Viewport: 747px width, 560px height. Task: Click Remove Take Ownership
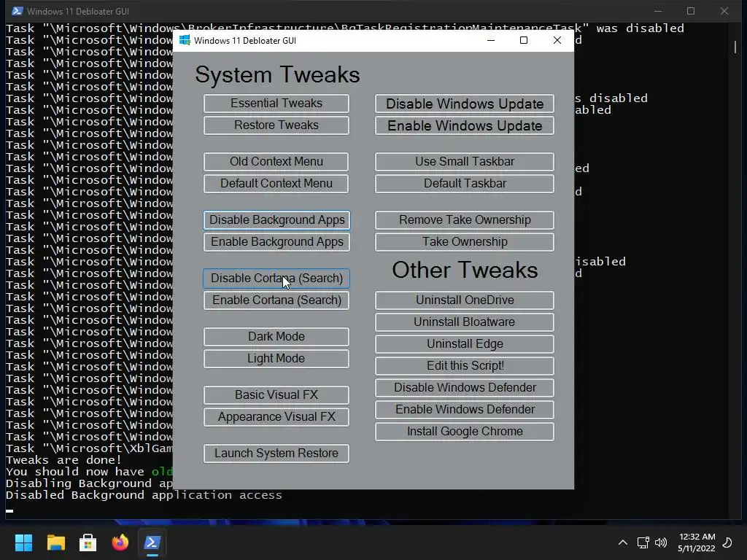pyautogui.click(x=465, y=220)
